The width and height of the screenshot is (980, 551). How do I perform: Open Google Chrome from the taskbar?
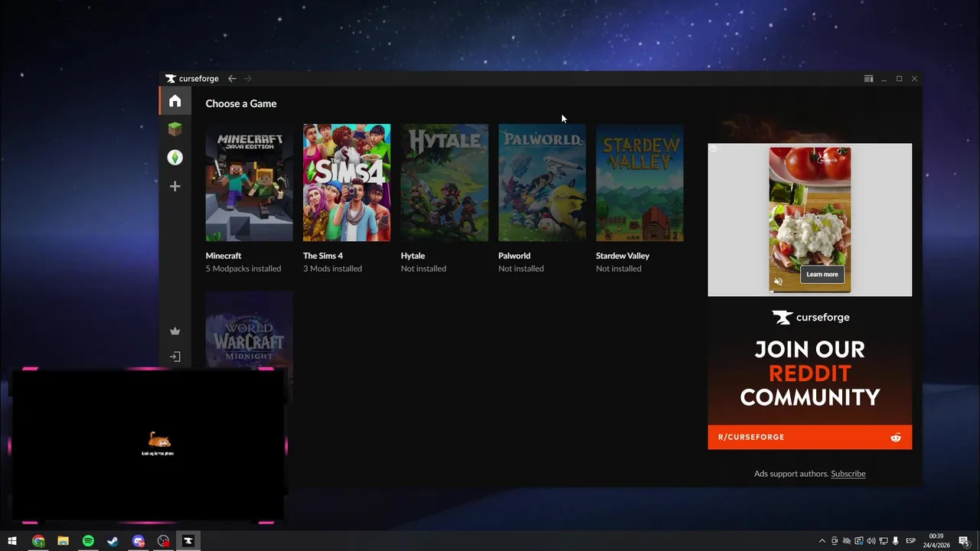(38, 541)
